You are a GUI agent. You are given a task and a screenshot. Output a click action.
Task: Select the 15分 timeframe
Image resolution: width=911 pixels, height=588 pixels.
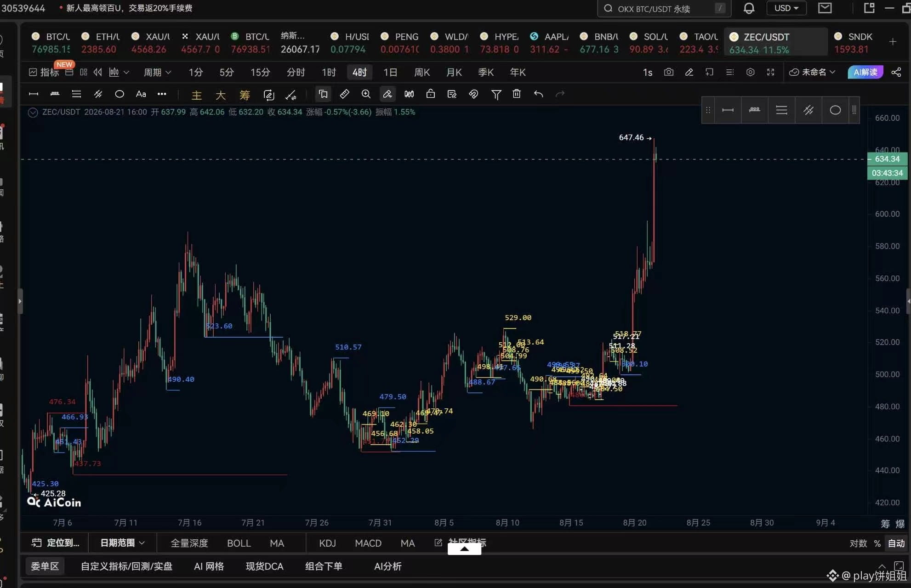pyautogui.click(x=260, y=72)
